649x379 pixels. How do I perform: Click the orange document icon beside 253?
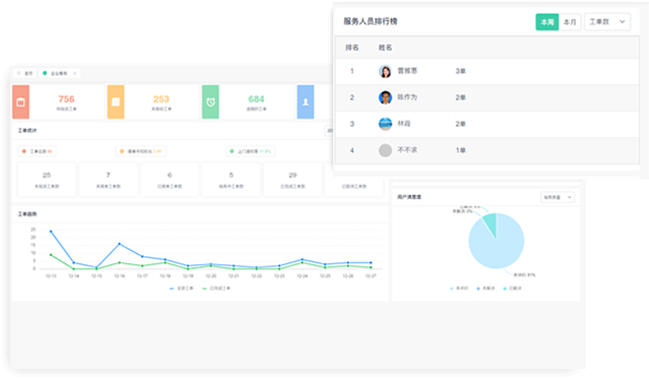pyautogui.click(x=115, y=102)
